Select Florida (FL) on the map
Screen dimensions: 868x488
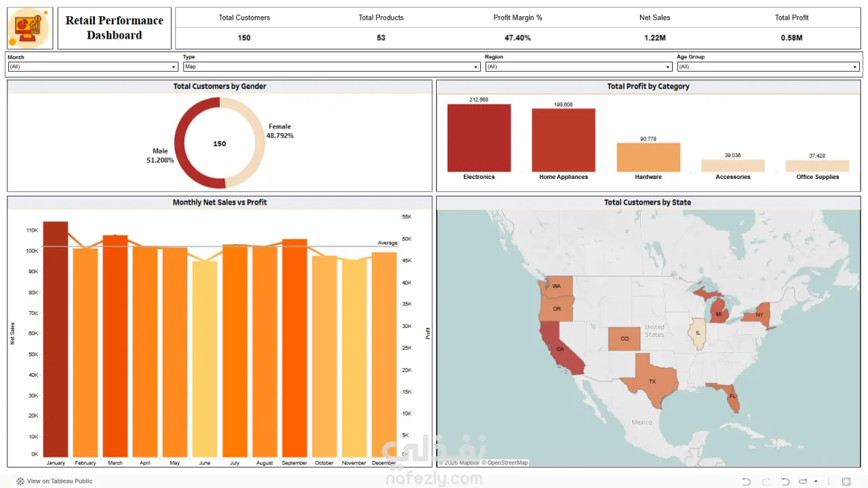click(x=732, y=396)
